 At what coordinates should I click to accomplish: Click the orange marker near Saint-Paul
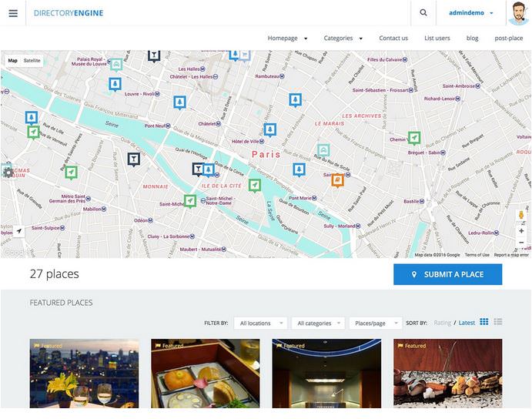click(x=337, y=180)
